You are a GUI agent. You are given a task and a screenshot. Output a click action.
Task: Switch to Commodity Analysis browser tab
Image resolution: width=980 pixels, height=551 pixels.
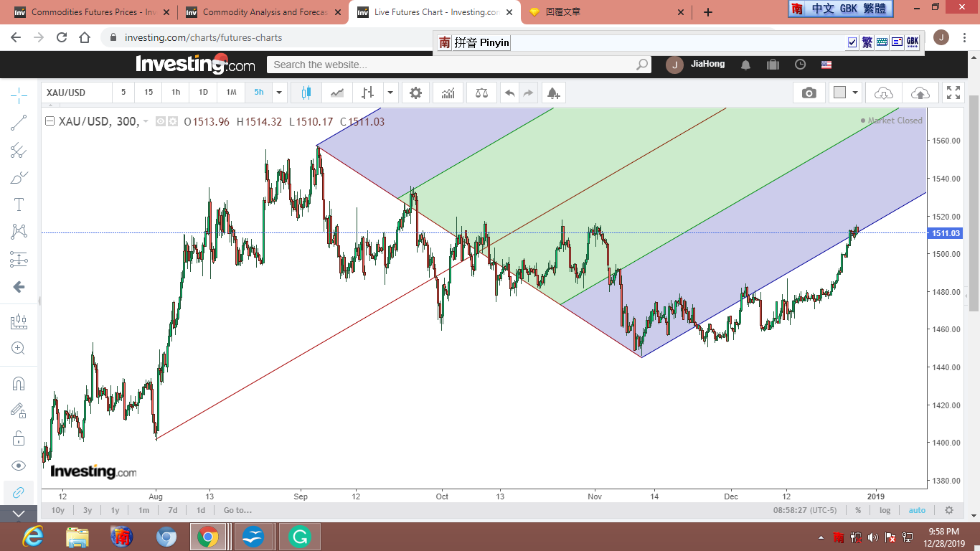click(x=263, y=12)
